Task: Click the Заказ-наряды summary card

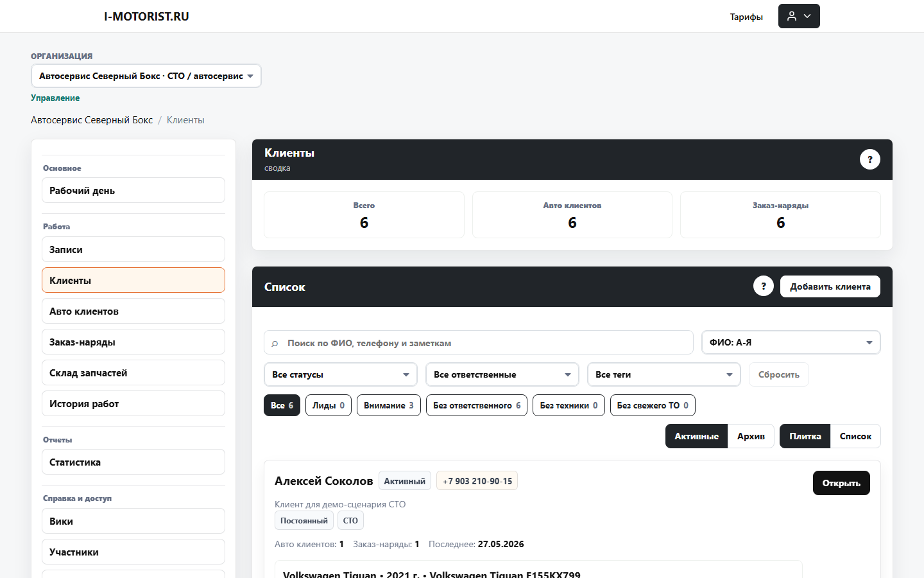Action: click(780, 215)
